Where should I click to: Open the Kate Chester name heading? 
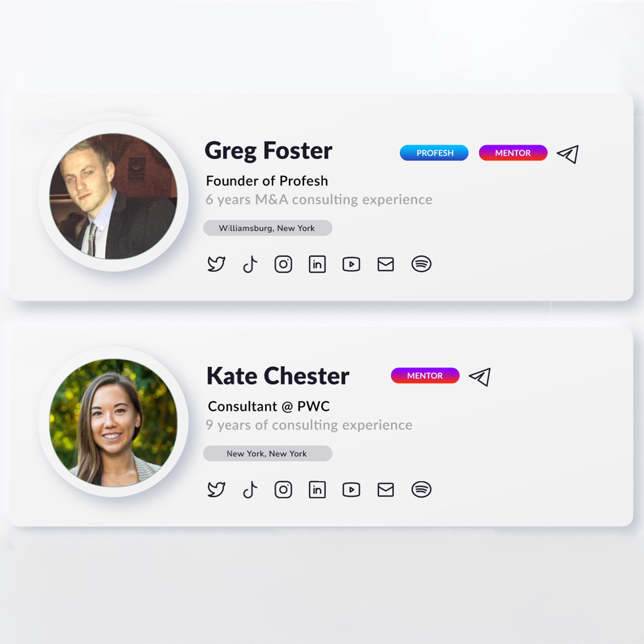278,376
